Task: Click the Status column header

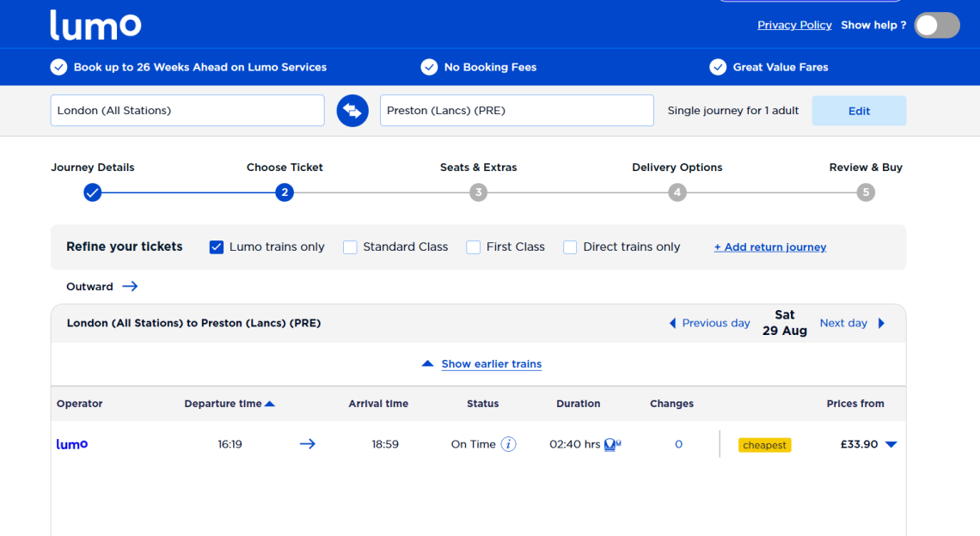Action: point(482,404)
